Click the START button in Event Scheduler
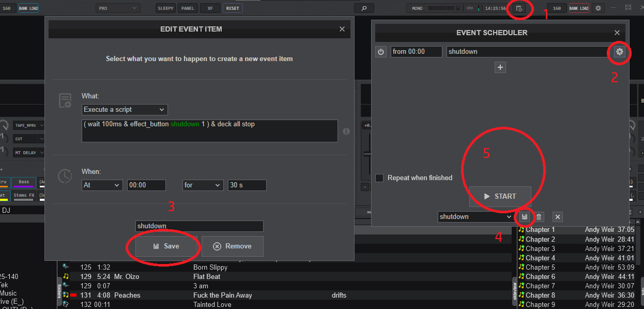This screenshot has height=309, width=644. [500, 196]
